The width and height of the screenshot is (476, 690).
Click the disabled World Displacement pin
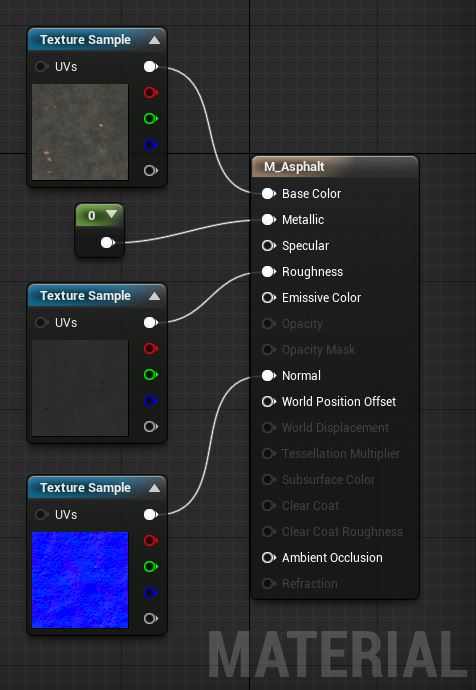[x=269, y=427]
